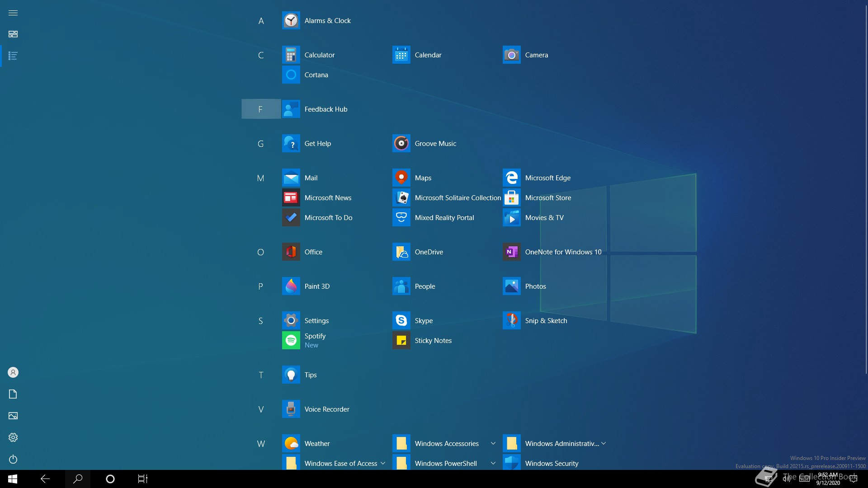This screenshot has width=868, height=488.
Task: Open Windows Security icon
Action: [511, 463]
